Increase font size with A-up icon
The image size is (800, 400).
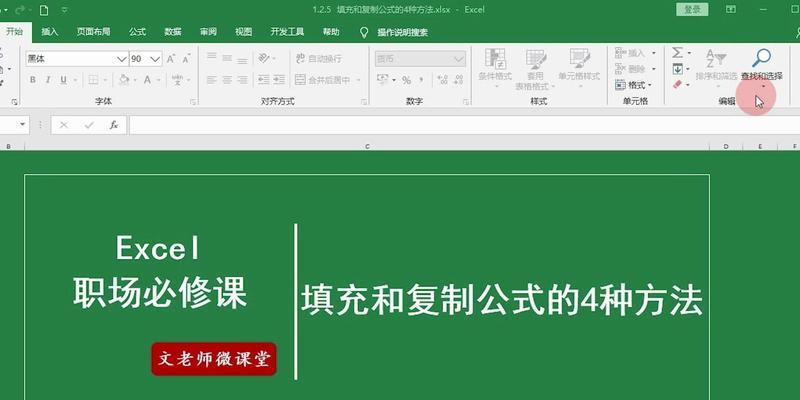171,59
